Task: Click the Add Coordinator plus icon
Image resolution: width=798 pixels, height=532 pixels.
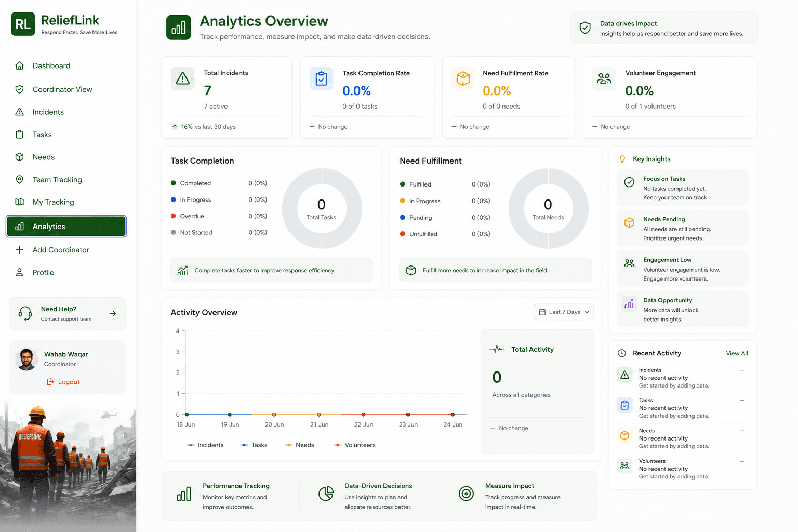Action: (x=19, y=250)
